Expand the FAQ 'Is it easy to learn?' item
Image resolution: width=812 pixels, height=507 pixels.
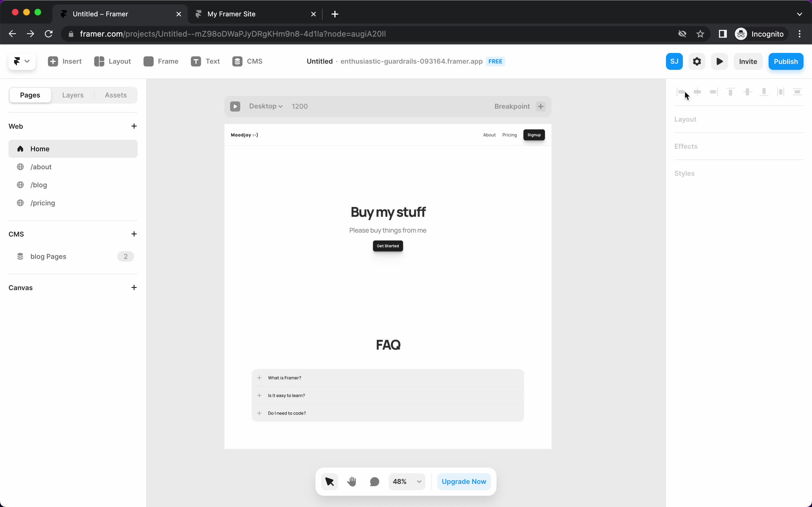click(260, 395)
